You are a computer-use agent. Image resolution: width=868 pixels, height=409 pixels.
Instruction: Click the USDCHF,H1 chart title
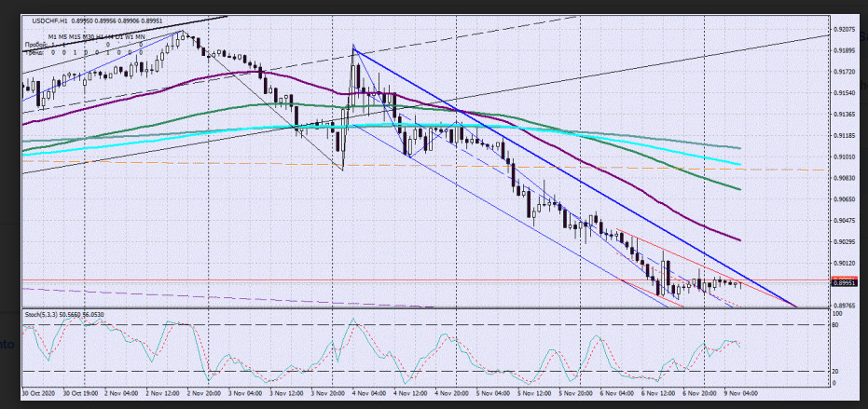(51, 20)
